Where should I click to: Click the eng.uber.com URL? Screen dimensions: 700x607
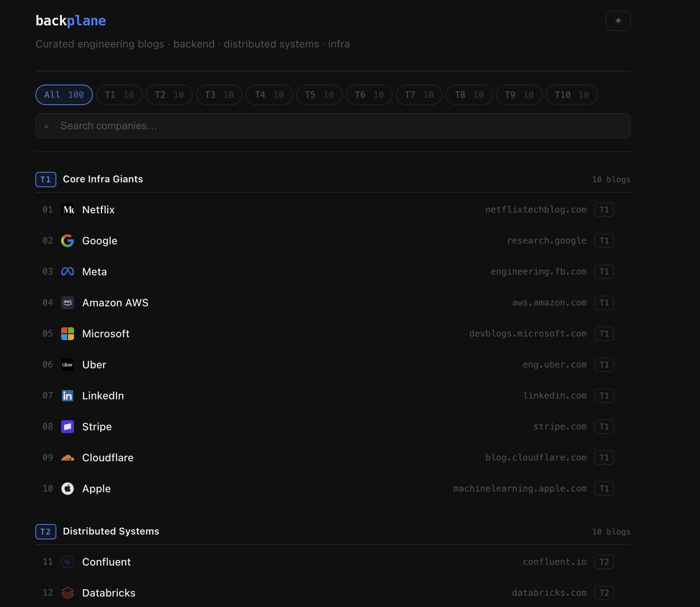tap(555, 365)
